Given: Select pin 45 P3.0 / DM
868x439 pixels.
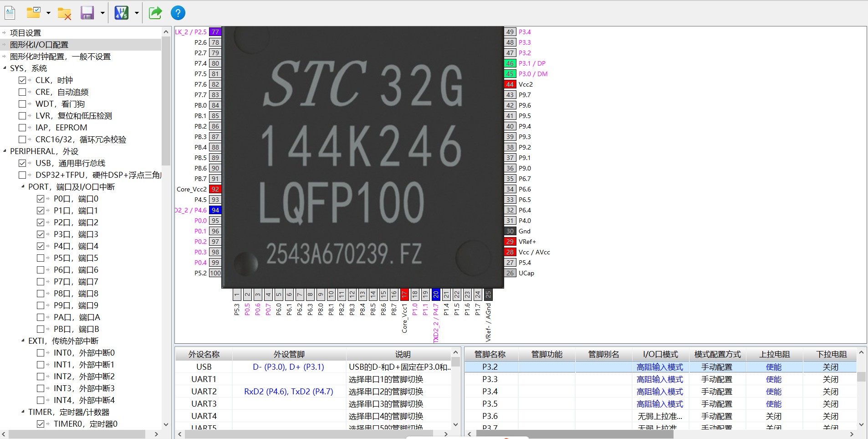Looking at the screenshot, I should [510, 74].
